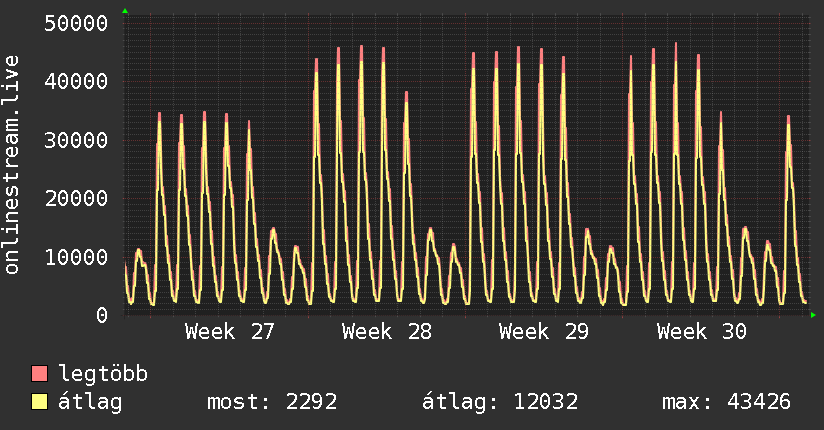This screenshot has height=430, width=824.
Task: Click the green arrow at x-axis end
Action: point(813,315)
